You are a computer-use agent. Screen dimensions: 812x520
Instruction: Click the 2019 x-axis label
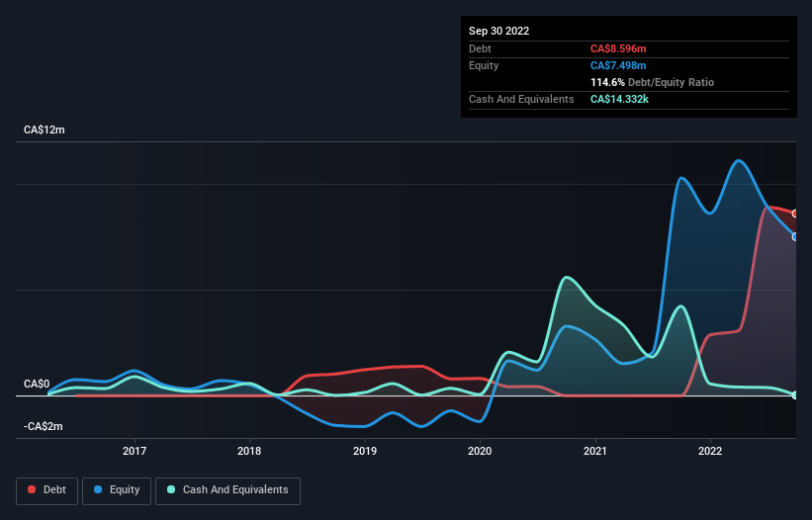coord(365,451)
